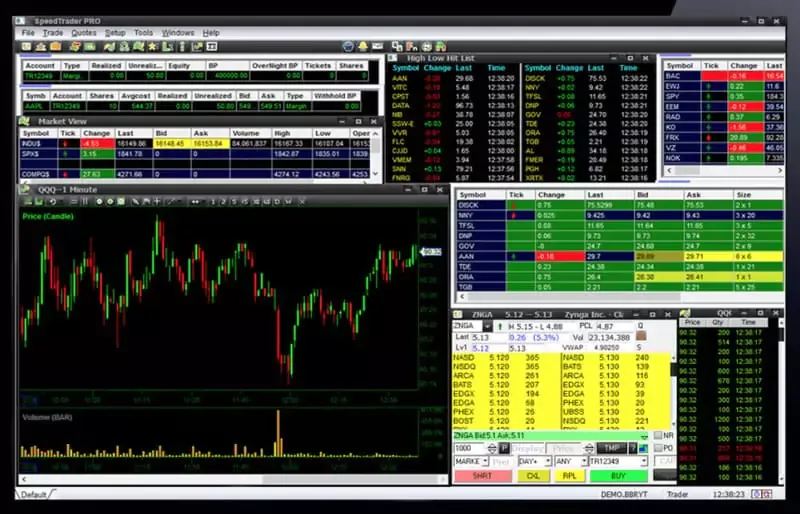The width and height of the screenshot is (800, 514).
Task: Click the P button beside quantity
Action: pos(504,449)
